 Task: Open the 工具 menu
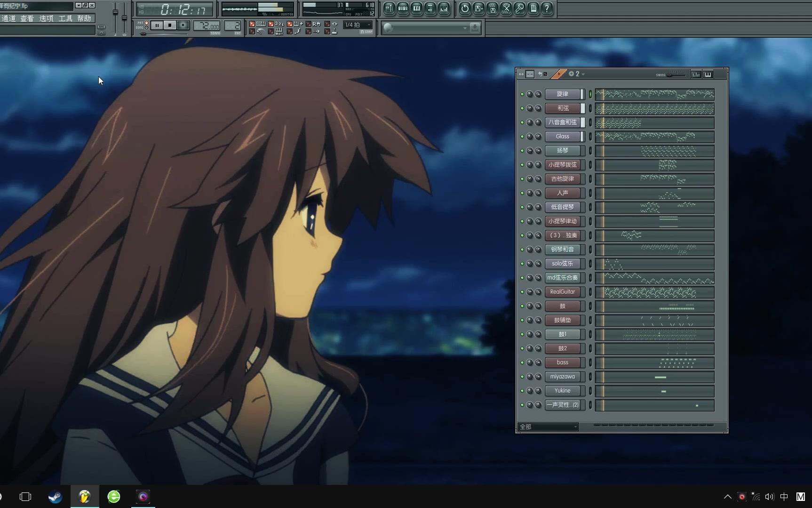coord(65,18)
